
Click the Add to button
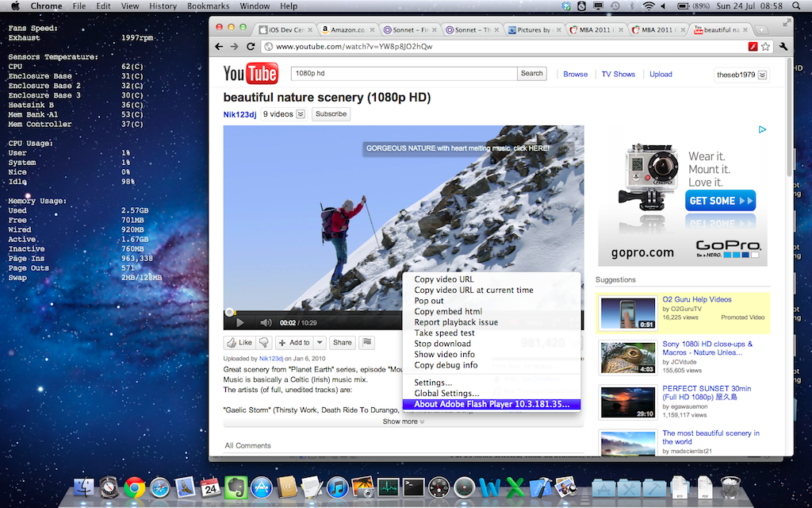tap(295, 342)
